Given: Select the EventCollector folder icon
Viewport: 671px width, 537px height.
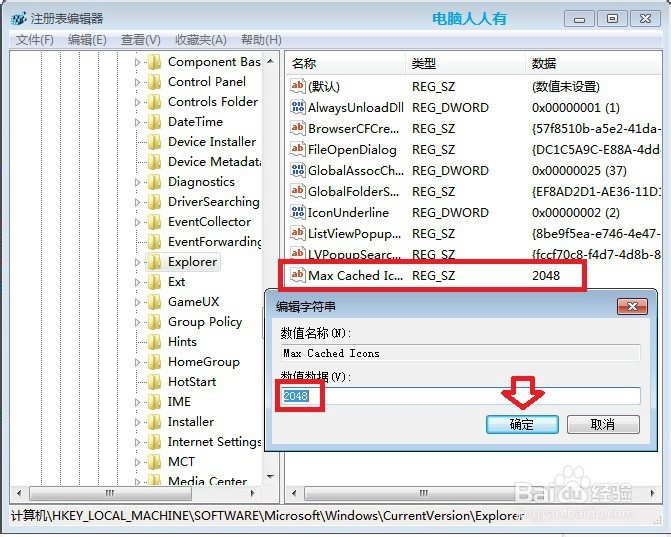Looking at the screenshot, I should pyautogui.click(x=154, y=222).
